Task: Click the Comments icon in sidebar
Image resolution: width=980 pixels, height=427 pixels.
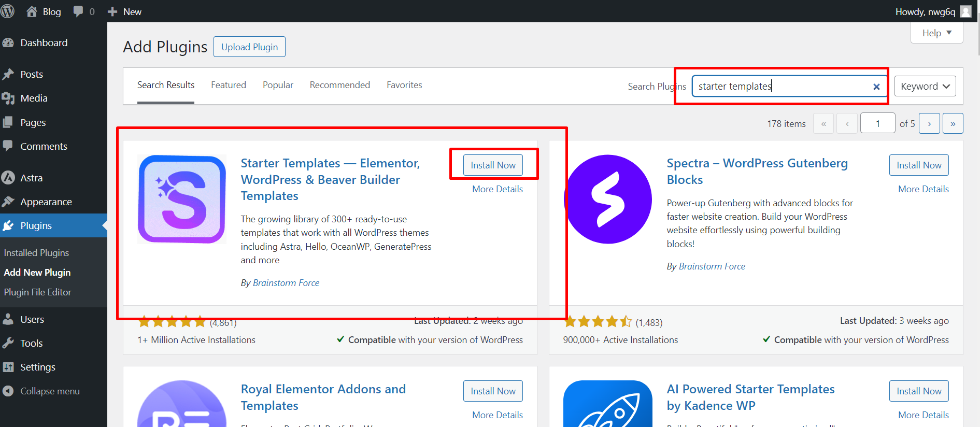Action: (x=8, y=146)
